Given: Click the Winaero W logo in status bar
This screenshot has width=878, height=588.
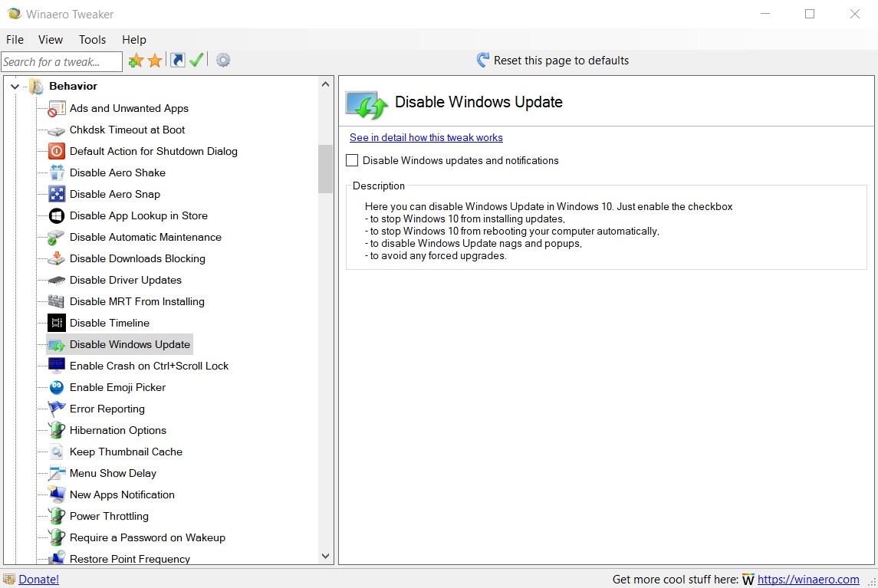Looking at the screenshot, I should coord(748,580).
